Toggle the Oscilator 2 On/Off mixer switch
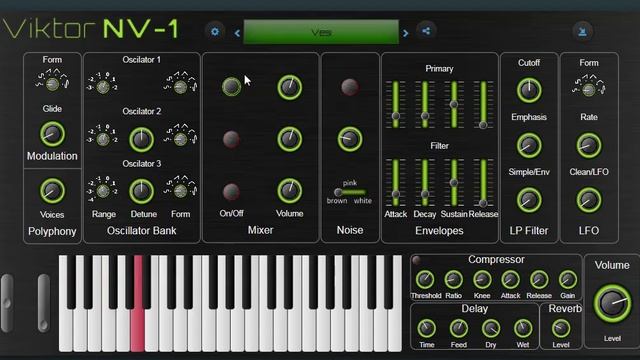This screenshot has height=360, width=640. click(x=231, y=139)
